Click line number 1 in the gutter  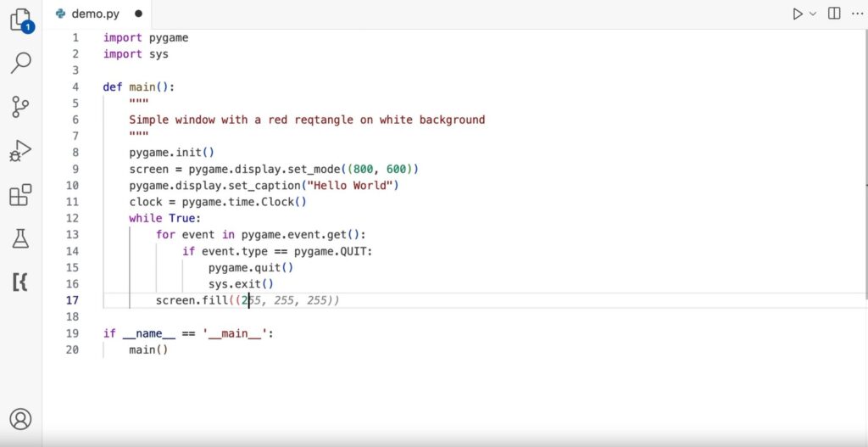click(x=75, y=37)
